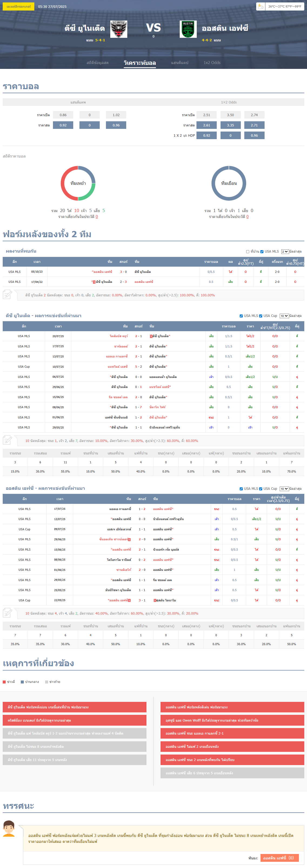Click the ออสติน เอฟซี (0) pick button

click(x=279, y=858)
